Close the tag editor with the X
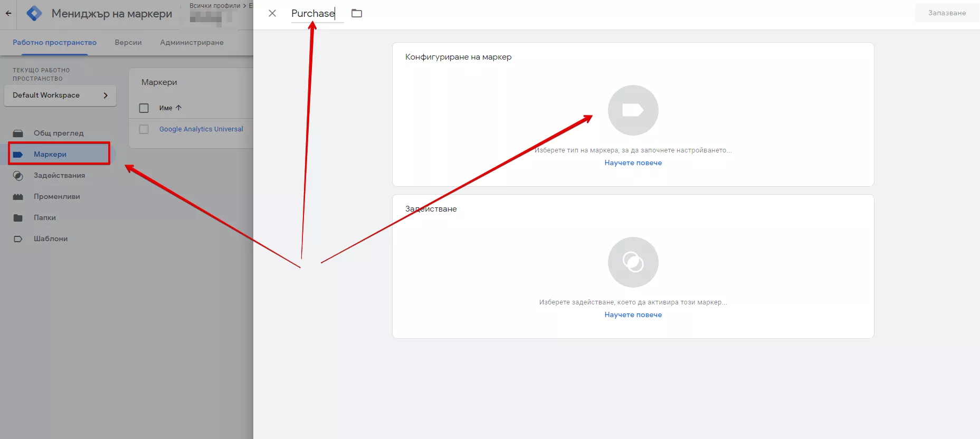Screen dimensions: 980x439 272,13
